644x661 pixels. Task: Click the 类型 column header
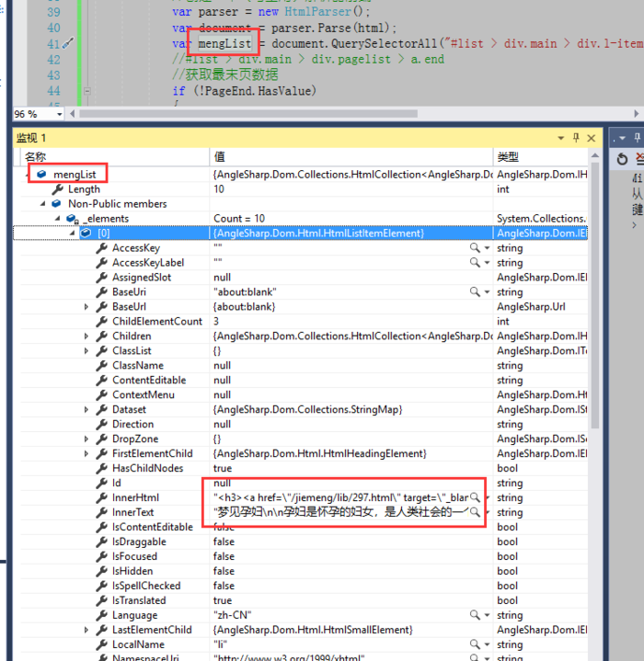[540, 157]
